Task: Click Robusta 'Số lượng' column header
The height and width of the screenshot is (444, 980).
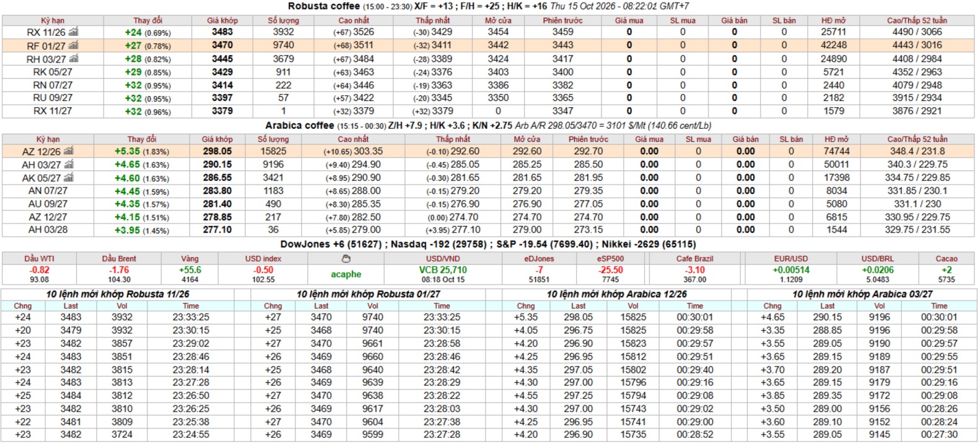Action: [283, 20]
